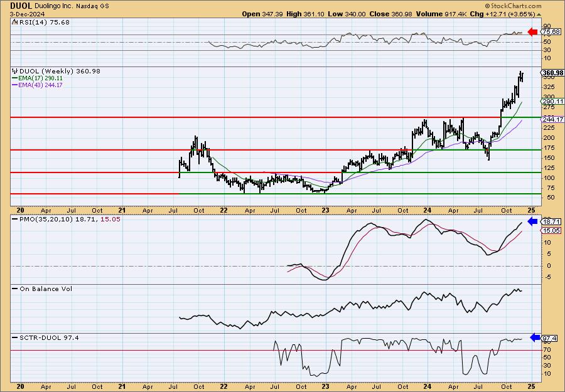Click the 75.68 RSI value tag on the axis
Viewport: 565px width, 392px height.
click(x=551, y=32)
